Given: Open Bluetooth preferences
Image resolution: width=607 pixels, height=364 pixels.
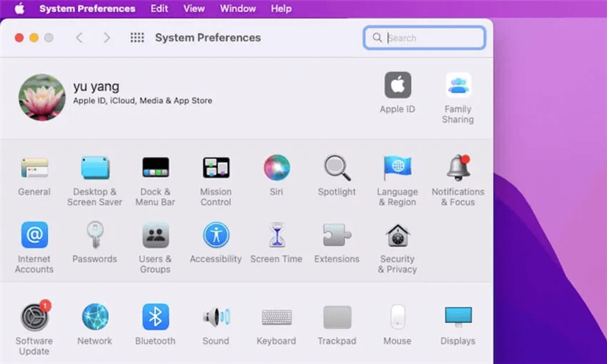Looking at the screenshot, I should 155,317.
